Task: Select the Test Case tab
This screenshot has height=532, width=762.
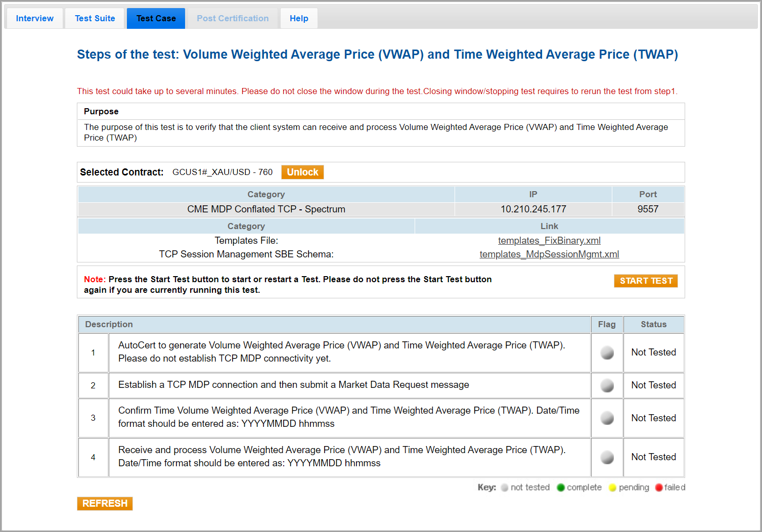Action: point(156,19)
